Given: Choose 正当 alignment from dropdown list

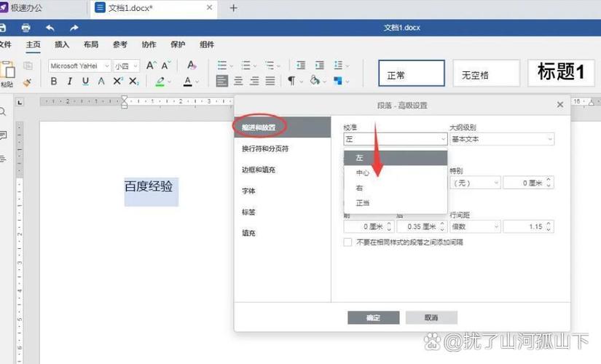Looking at the screenshot, I should point(396,202).
